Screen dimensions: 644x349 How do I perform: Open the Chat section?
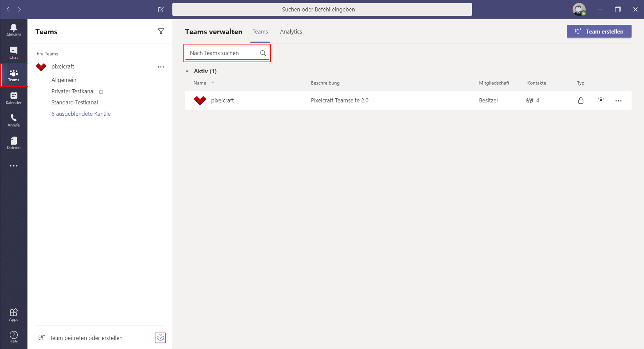(x=14, y=53)
